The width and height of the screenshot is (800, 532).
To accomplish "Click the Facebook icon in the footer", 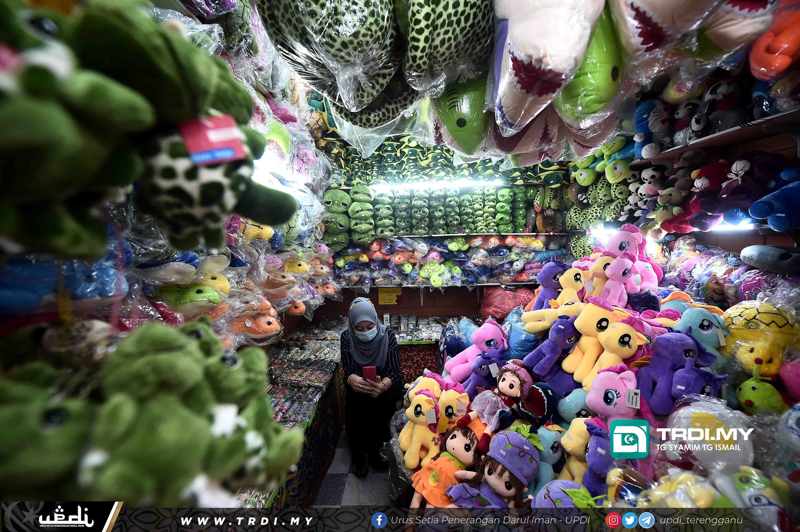I will pyautogui.click(x=379, y=520).
